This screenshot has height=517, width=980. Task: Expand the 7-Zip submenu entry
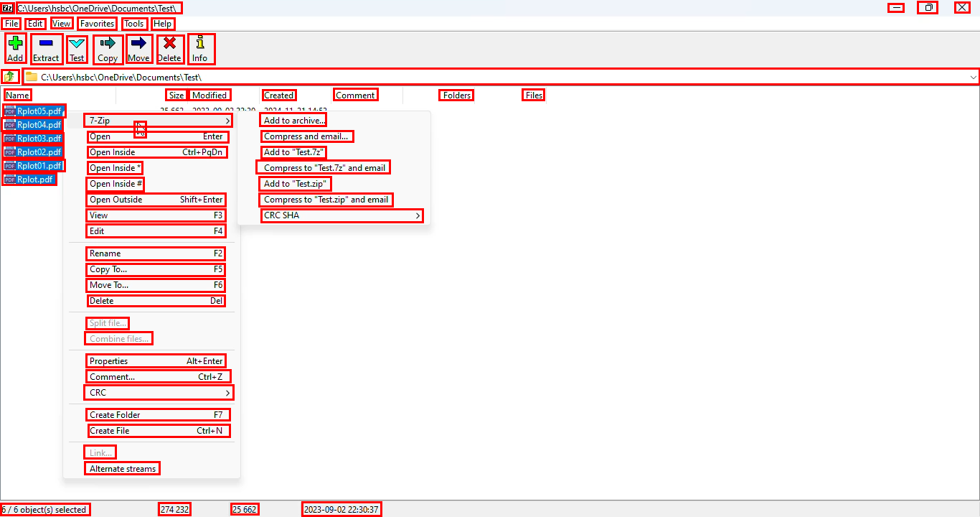tap(159, 121)
